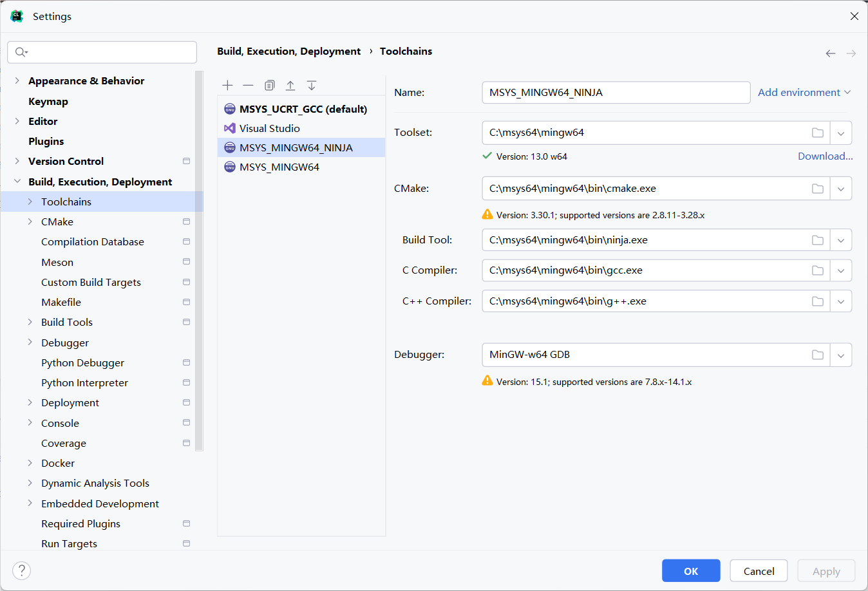The height and width of the screenshot is (591, 868).
Task: Browse for Toolset folder icon
Action: pos(818,133)
